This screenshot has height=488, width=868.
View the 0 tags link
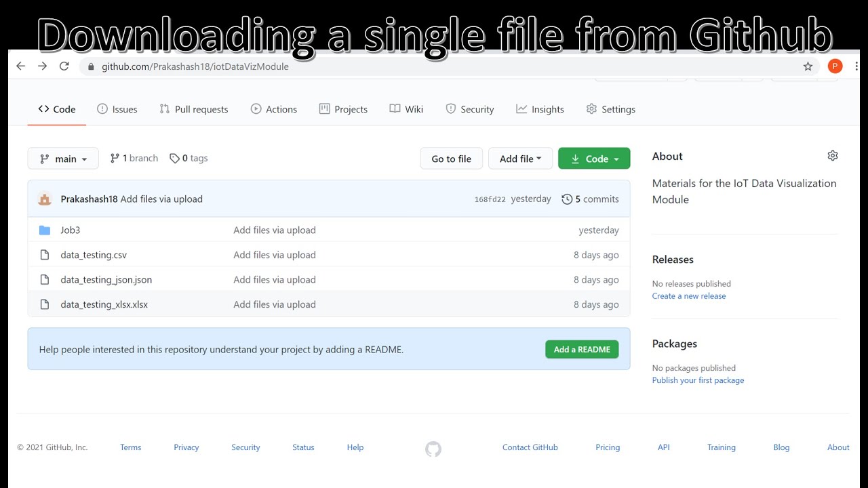(189, 158)
